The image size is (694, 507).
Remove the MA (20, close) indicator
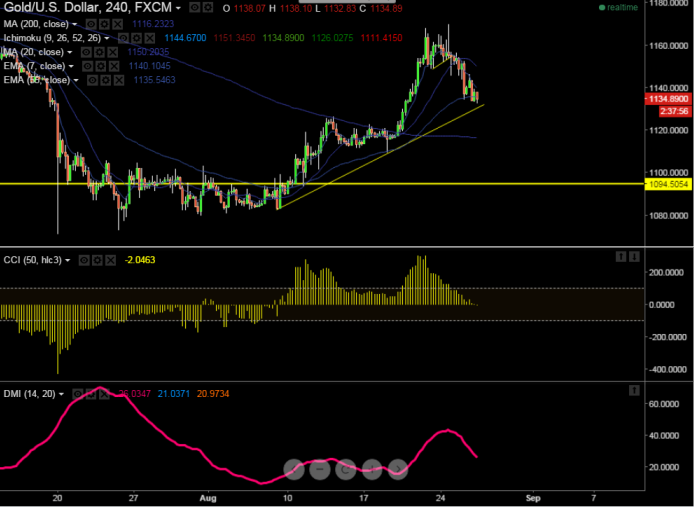pyautogui.click(x=112, y=52)
